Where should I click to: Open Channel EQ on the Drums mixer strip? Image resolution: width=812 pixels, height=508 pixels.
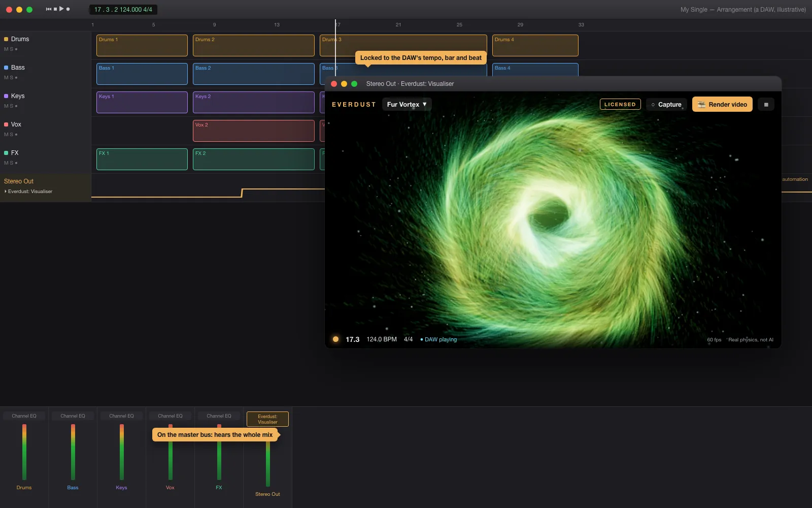click(24, 416)
